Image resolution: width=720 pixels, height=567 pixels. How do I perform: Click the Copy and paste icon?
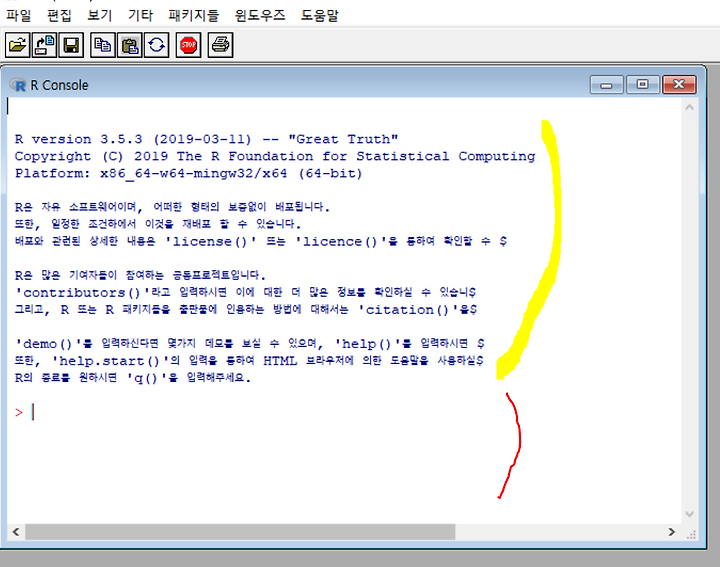coord(157,45)
